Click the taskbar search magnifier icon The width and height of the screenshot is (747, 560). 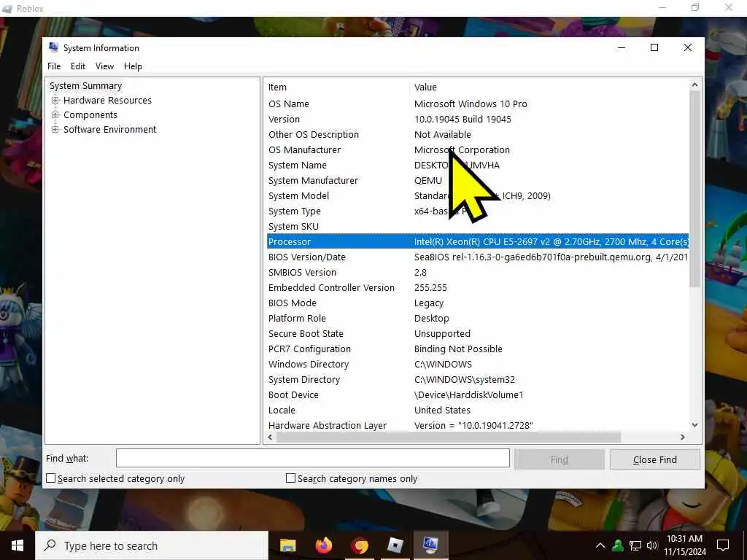click(50, 545)
